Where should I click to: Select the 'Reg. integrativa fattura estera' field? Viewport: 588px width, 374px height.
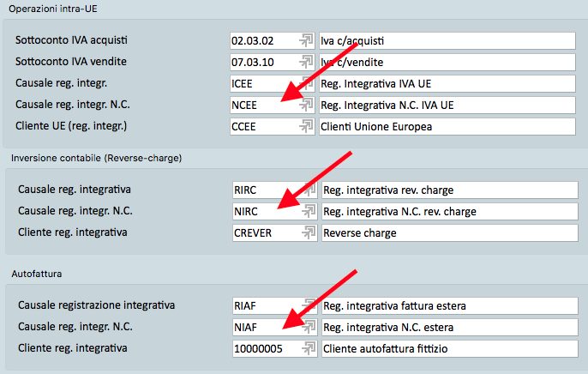tap(446, 305)
